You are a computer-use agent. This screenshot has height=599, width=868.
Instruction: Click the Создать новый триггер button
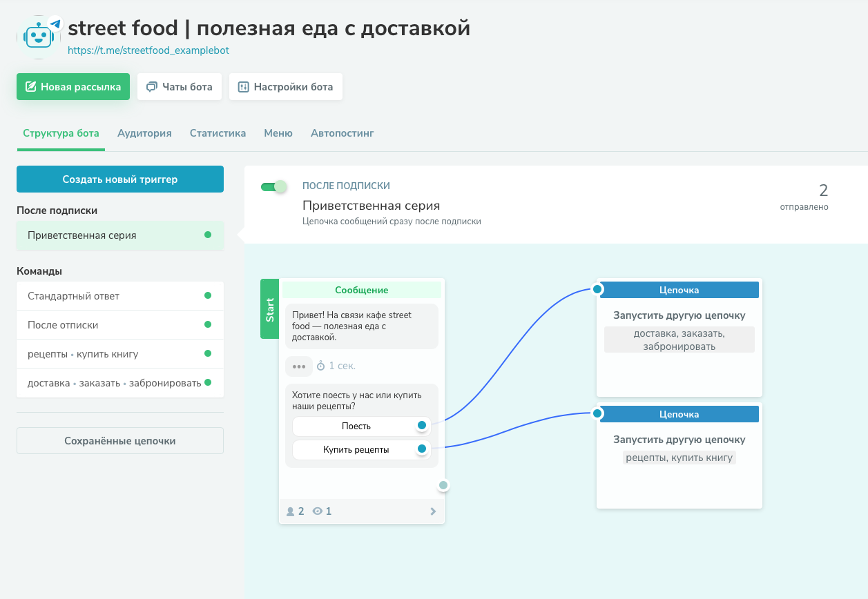tap(120, 179)
